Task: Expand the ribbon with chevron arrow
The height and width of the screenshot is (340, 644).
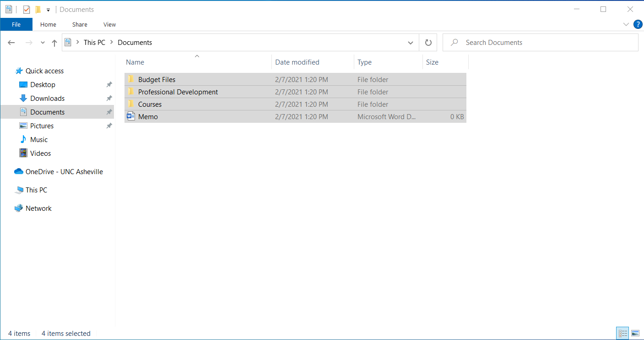Action: point(626,24)
